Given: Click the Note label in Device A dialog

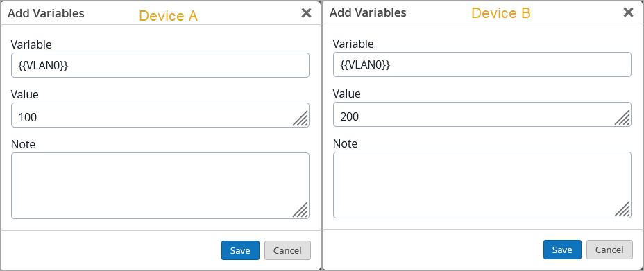Looking at the screenshot, I should [23, 144].
